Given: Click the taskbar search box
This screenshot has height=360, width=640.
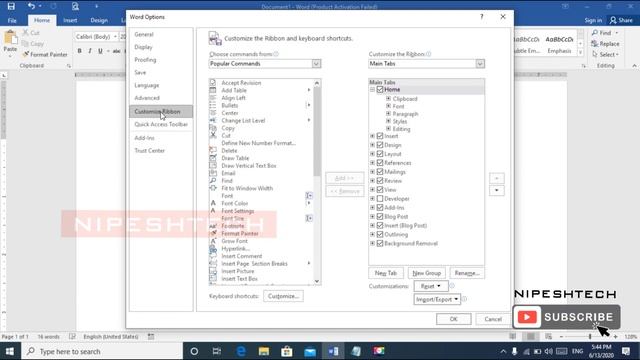Looking at the screenshot, I should pyautogui.click(x=102, y=351).
